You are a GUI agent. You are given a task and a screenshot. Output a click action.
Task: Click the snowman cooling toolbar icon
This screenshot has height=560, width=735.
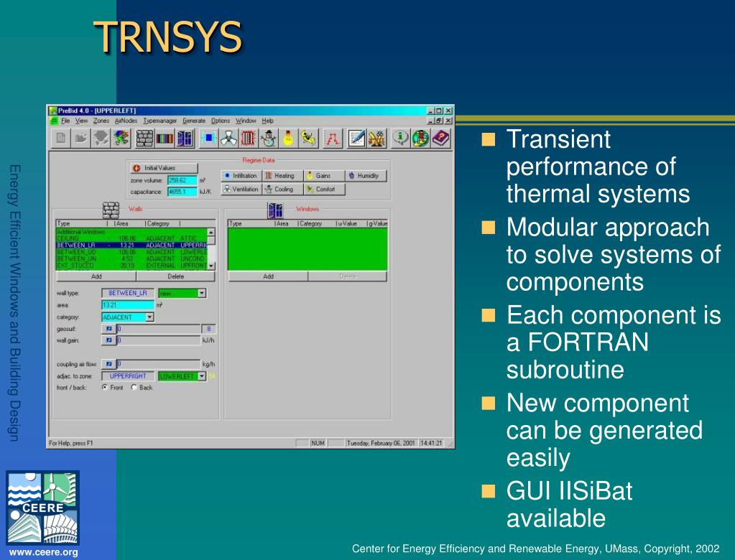(x=269, y=139)
